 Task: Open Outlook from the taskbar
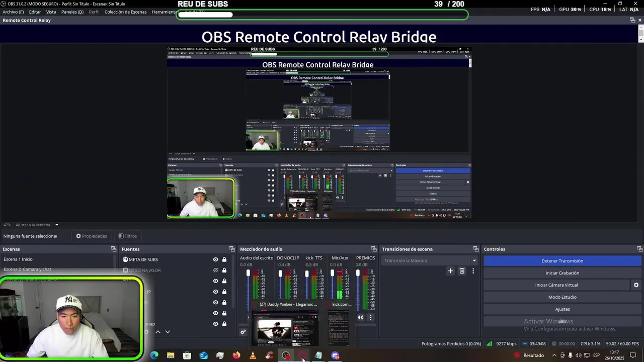(204, 355)
